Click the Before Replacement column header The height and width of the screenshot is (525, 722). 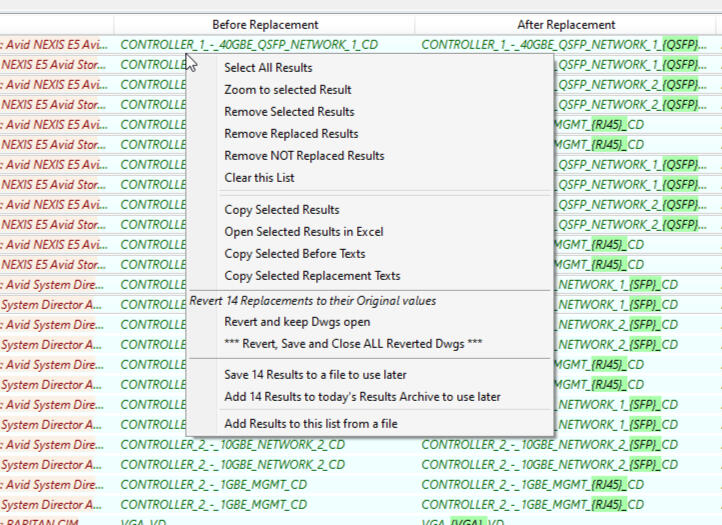(x=265, y=24)
